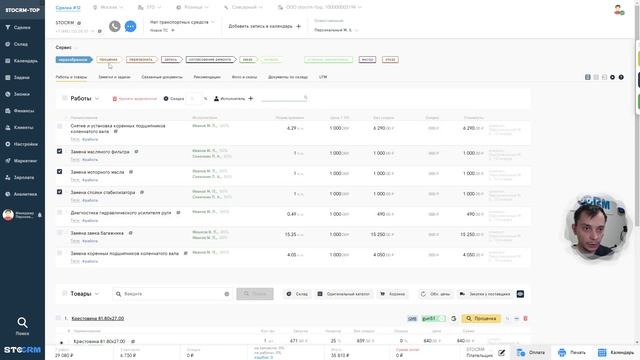Open Настройки in the sidebar
The width and height of the screenshot is (640, 360).
[22, 144]
